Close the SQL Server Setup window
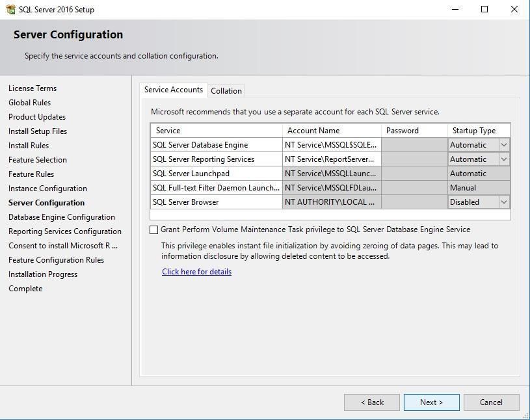The width and height of the screenshot is (530, 420). click(x=514, y=10)
